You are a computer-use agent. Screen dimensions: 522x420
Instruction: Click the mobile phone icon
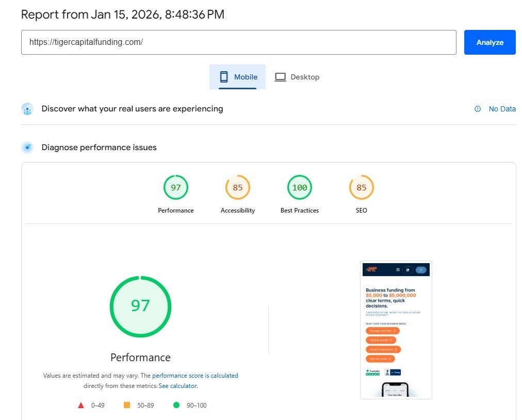(x=224, y=77)
